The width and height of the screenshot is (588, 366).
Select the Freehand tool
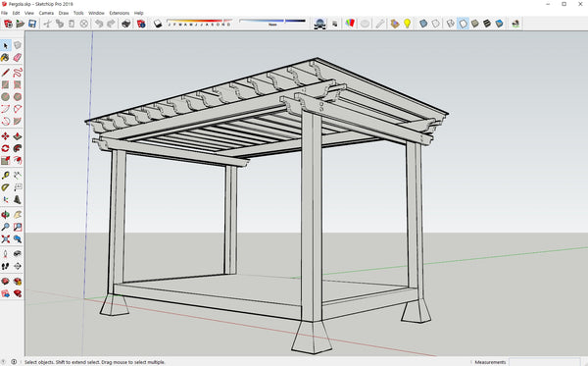click(x=18, y=72)
